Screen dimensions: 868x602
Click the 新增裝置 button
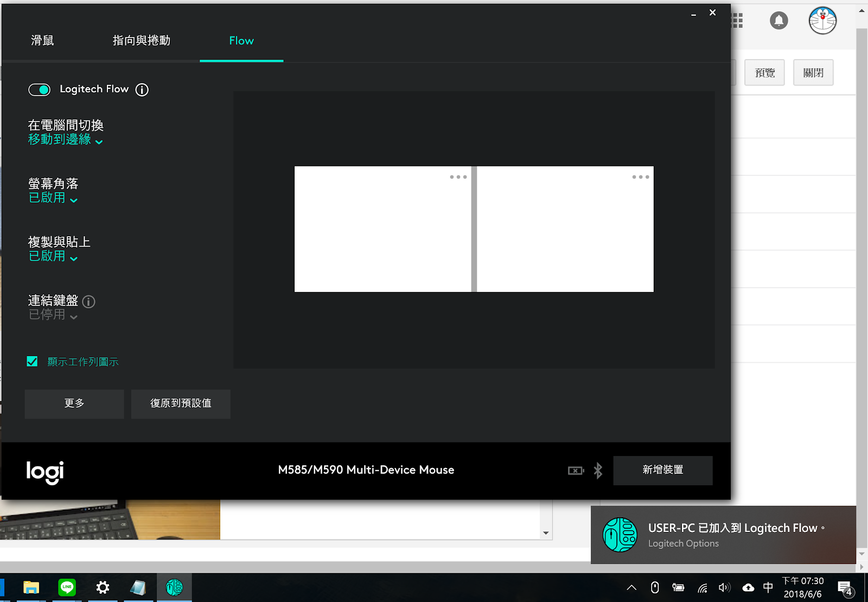tap(663, 470)
